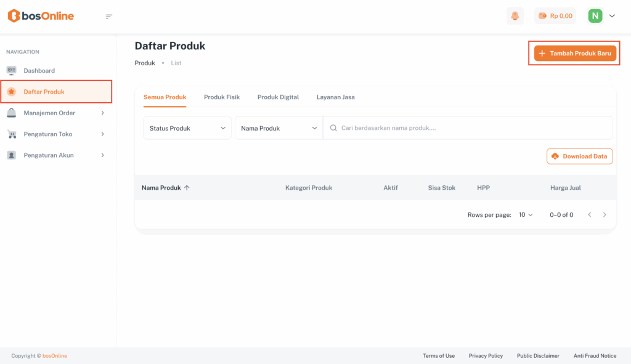Change rows per page dropdown

pos(526,215)
